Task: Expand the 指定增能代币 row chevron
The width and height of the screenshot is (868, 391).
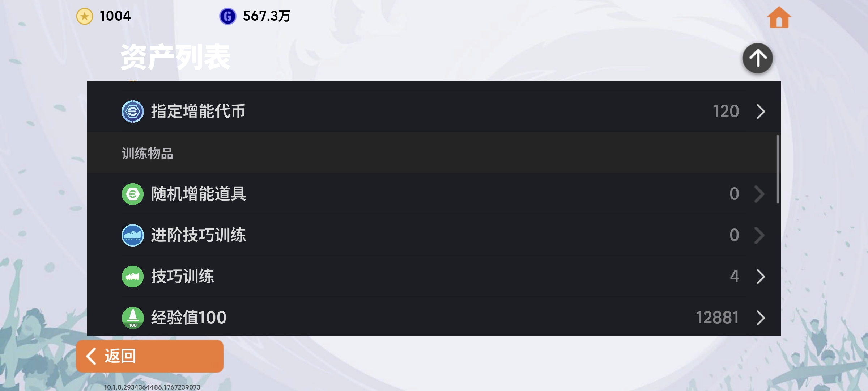Action: pyautogui.click(x=761, y=112)
